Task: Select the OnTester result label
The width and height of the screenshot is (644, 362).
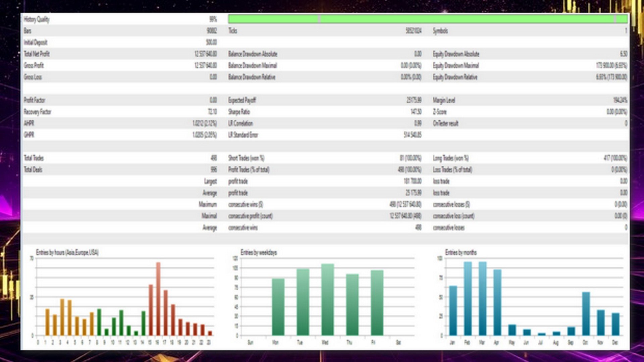Action: tap(445, 123)
